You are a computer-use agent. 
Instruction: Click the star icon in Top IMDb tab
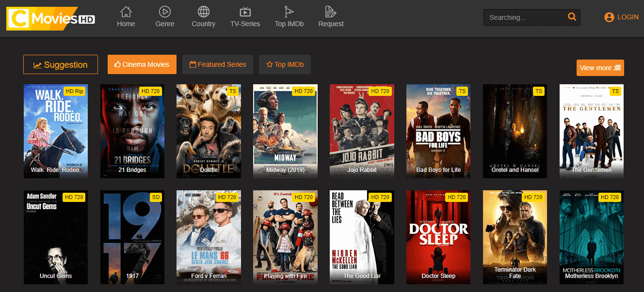pyautogui.click(x=270, y=64)
